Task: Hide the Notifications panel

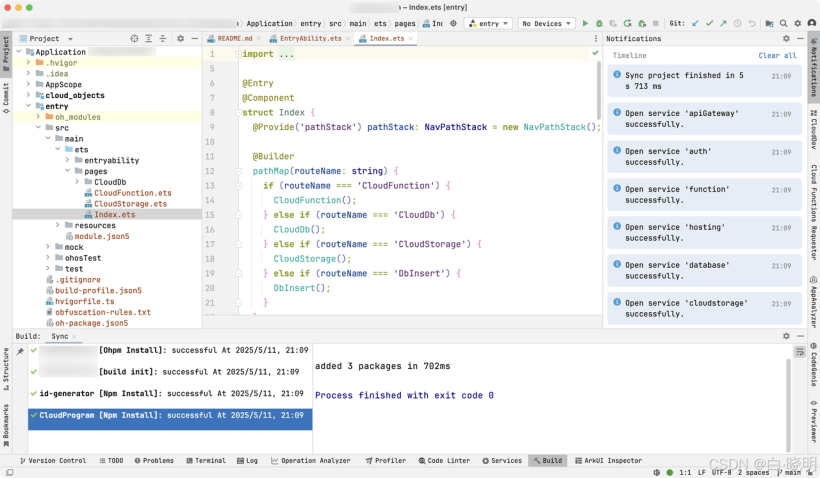Action: point(800,39)
